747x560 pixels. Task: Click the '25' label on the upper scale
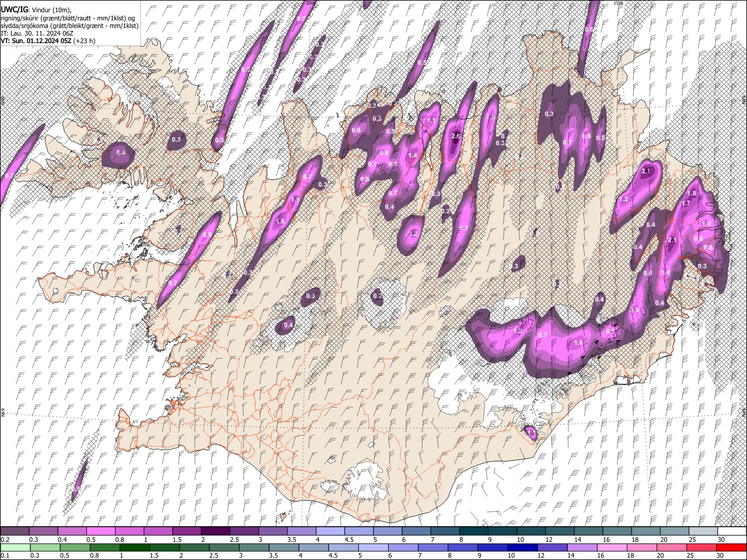pos(692,540)
